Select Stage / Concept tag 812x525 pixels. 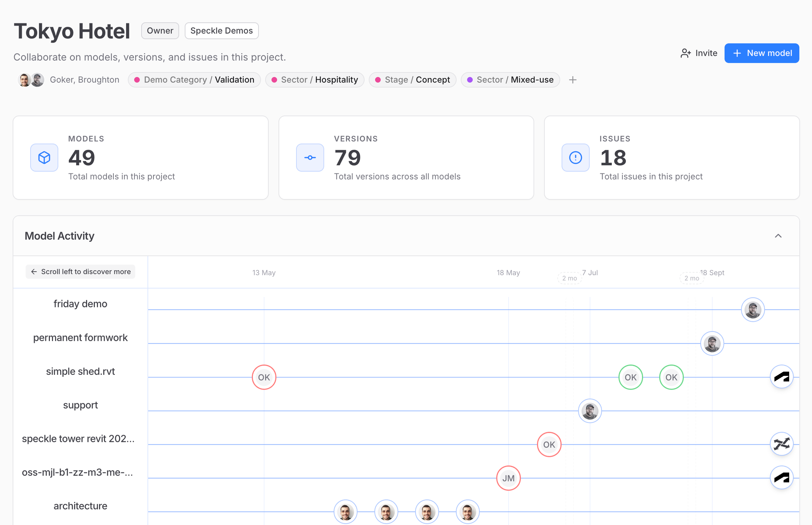(x=412, y=80)
